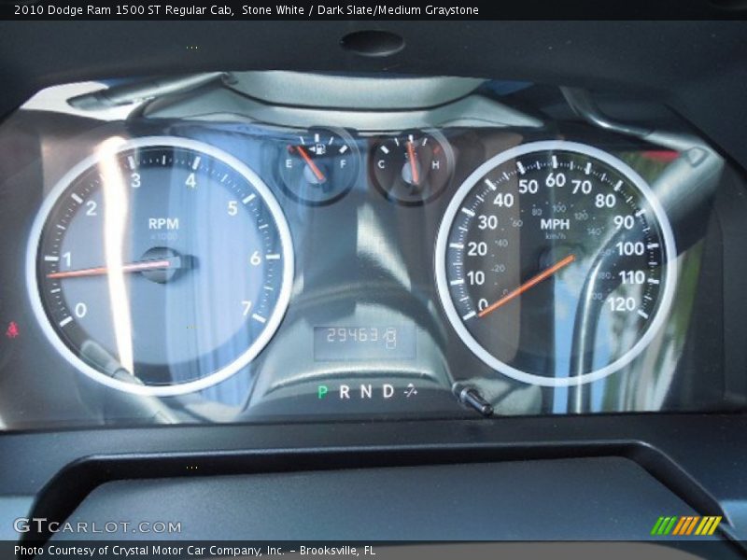The image size is (747, 560).
Task: Click the 2 on the tachometer
Action: (92, 207)
